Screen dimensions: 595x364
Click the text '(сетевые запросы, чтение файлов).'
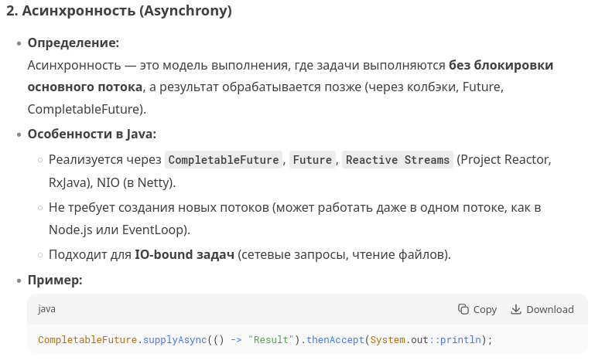pyautogui.click(x=344, y=254)
